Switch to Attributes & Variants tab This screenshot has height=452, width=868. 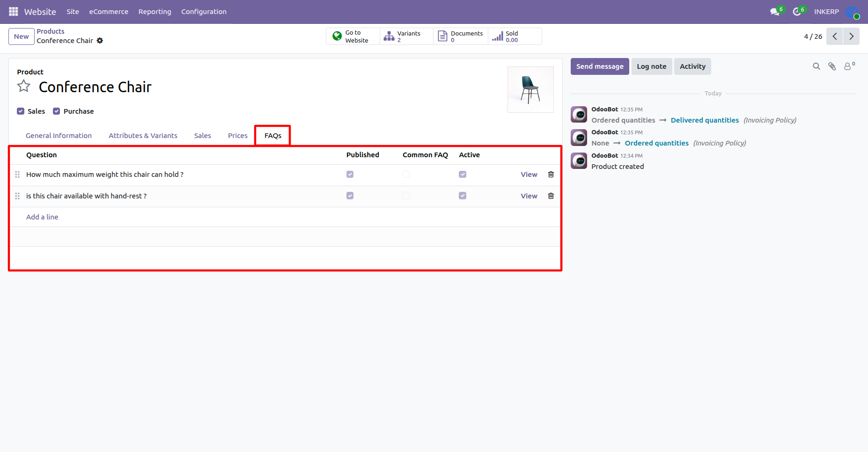coord(143,136)
